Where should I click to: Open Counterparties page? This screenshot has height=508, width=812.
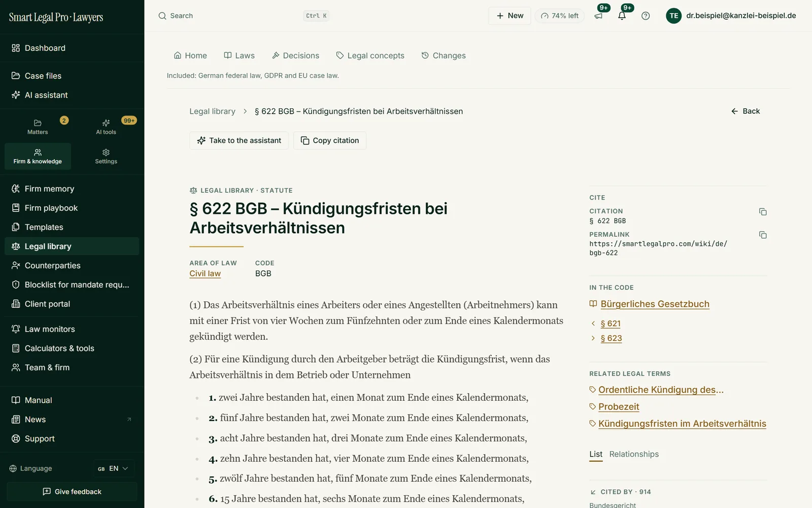pyautogui.click(x=72, y=265)
